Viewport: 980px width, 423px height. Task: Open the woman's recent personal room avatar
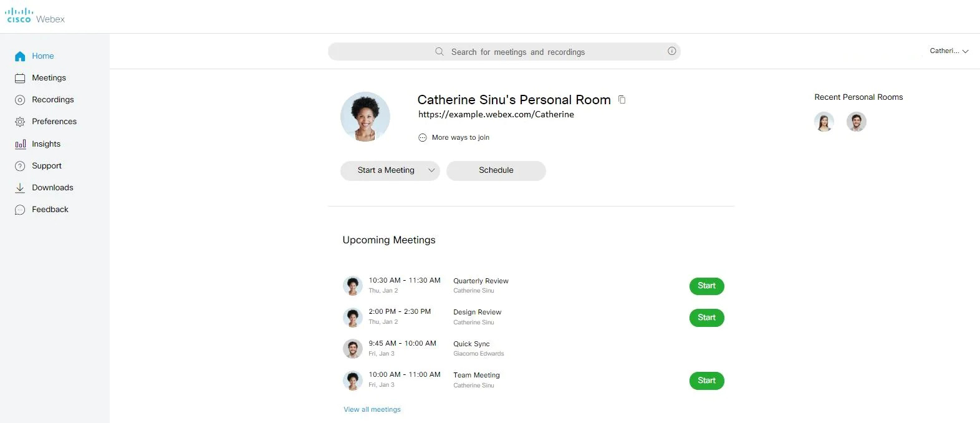coord(824,122)
